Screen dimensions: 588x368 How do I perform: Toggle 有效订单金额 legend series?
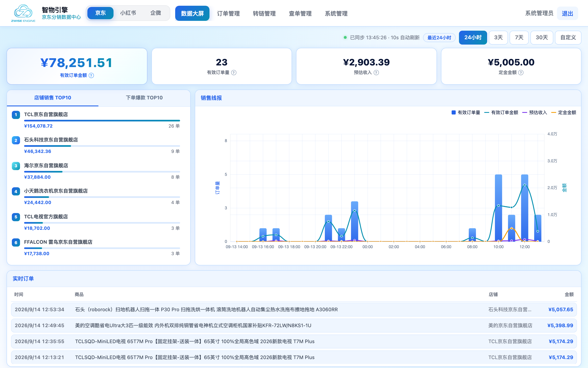[501, 112]
